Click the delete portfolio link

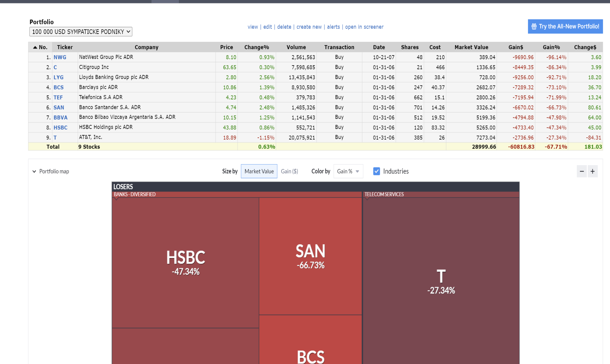pyautogui.click(x=284, y=27)
